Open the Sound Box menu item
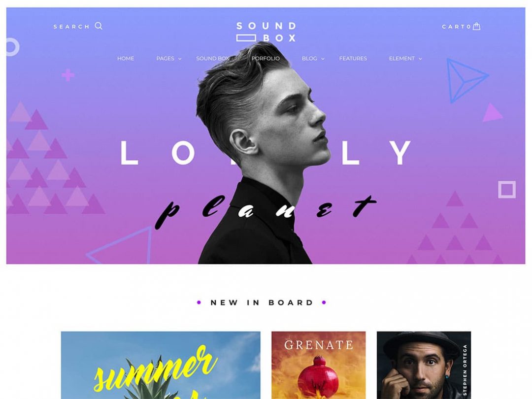Image resolution: width=532 pixels, height=399 pixels. click(x=213, y=58)
